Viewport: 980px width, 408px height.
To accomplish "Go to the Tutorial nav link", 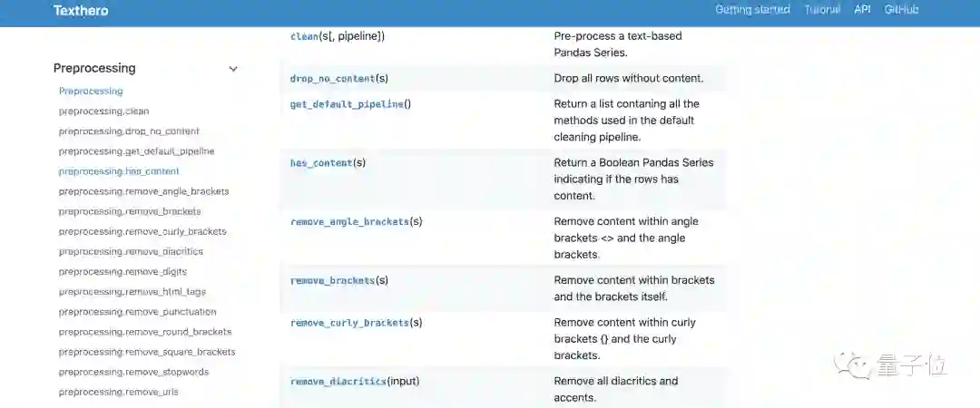I will pos(822,10).
